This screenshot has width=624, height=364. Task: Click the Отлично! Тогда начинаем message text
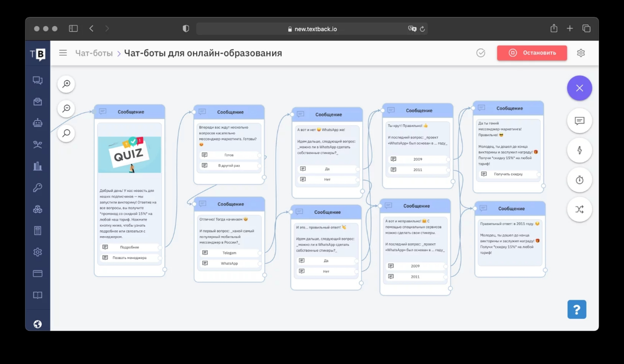pyautogui.click(x=224, y=219)
